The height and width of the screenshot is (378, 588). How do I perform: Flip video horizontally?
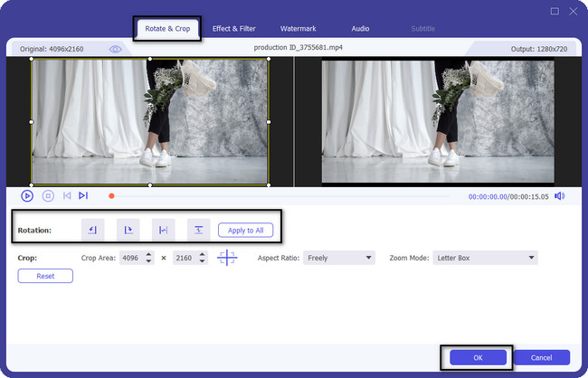[163, 230]
